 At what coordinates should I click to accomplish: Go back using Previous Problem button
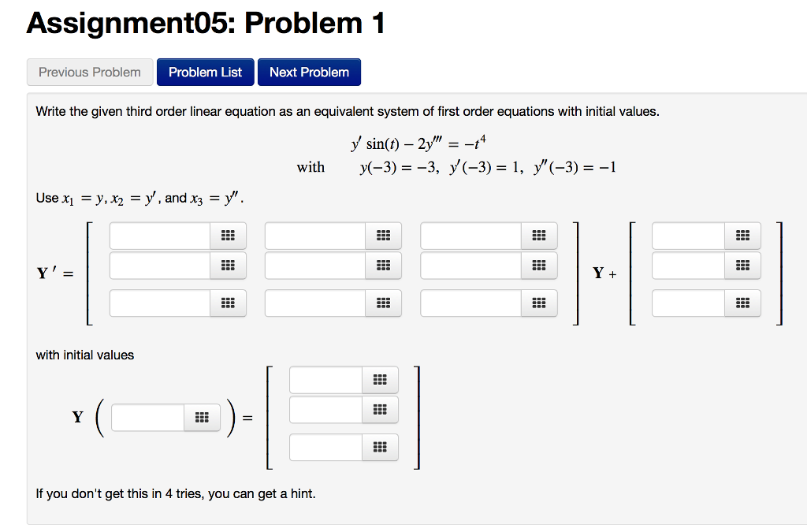click(89, 72)
